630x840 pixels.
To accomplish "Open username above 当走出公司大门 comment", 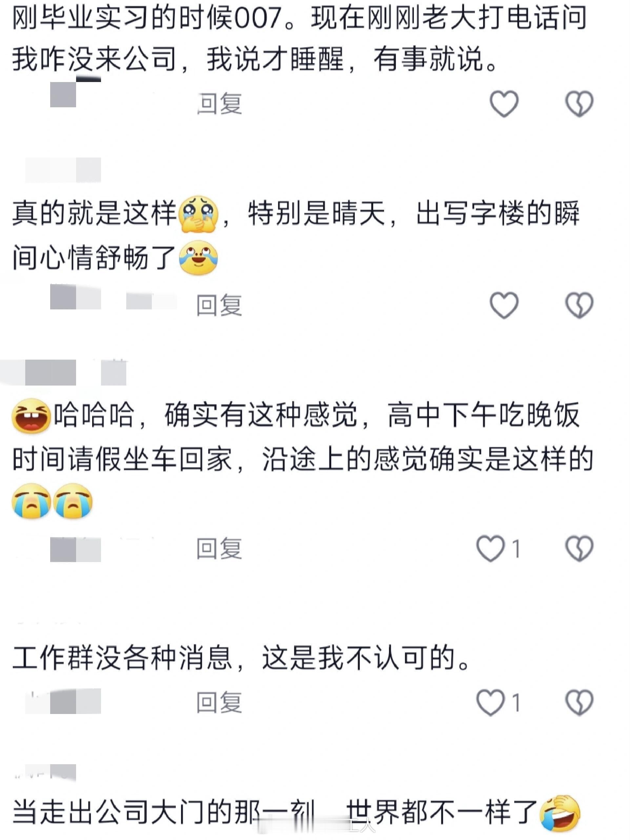I will click(x=45, y=773).
